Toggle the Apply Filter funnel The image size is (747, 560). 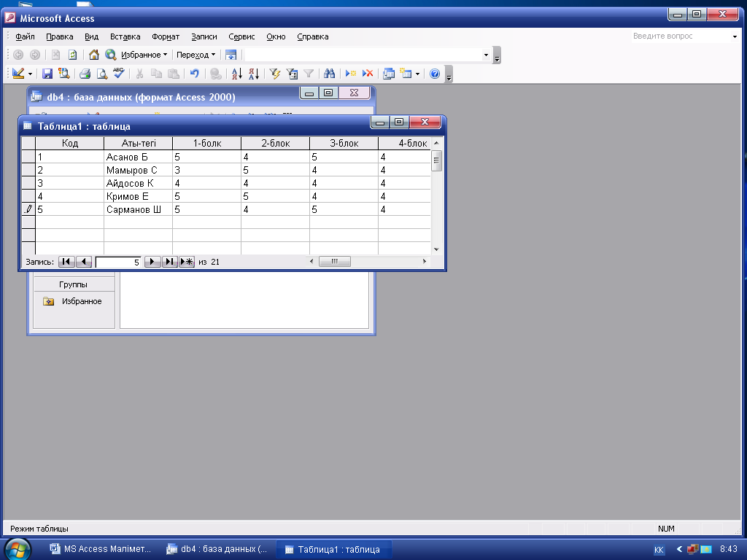[x=309, y=74]
